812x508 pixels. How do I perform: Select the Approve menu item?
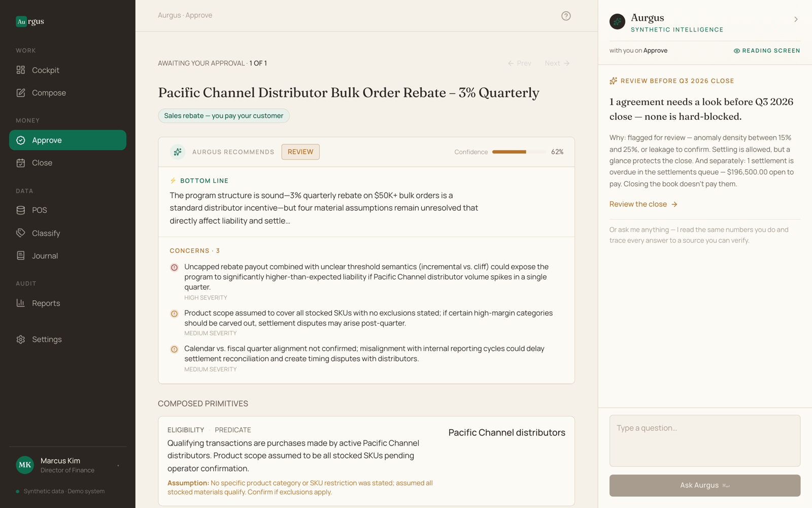point(67,140)
